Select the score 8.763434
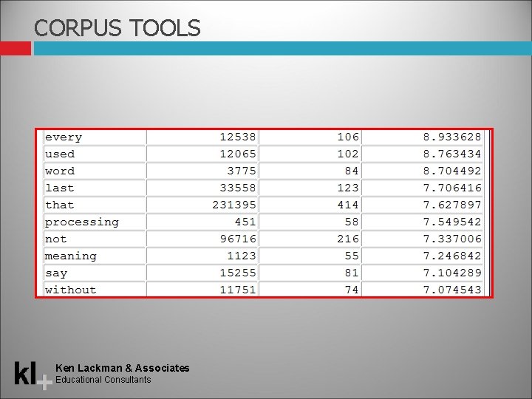532x399 pixels. pos(452,154)
